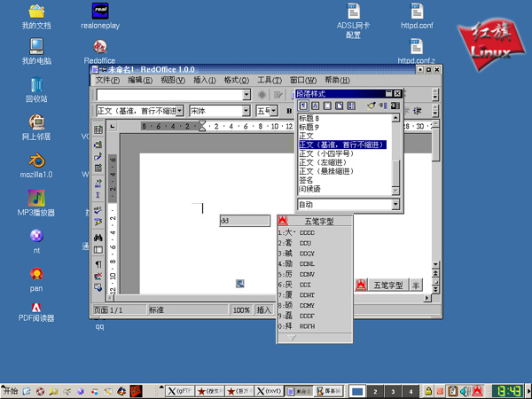532x399 pixels.
Task: Open 文件(F) menu
Action: point(107,80)
